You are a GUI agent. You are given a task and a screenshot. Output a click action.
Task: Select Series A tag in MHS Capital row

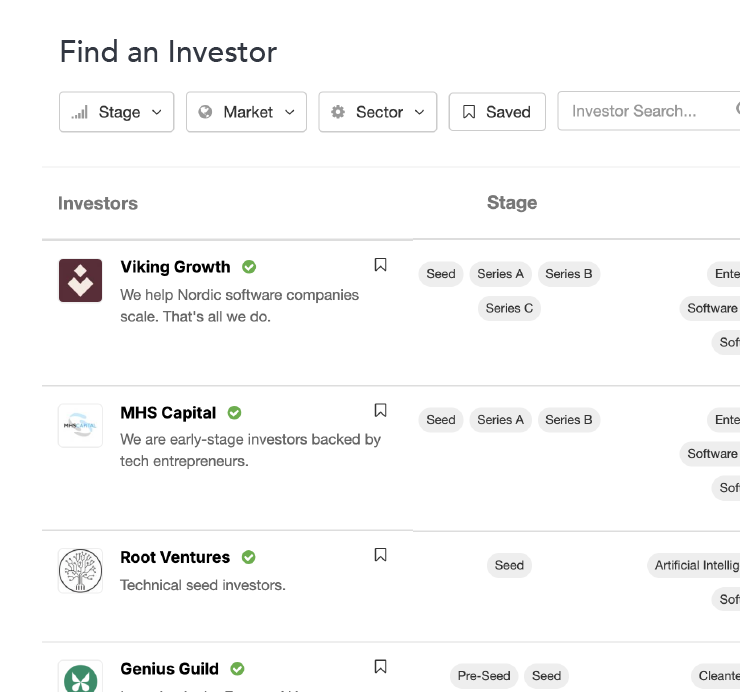point(500,420)
